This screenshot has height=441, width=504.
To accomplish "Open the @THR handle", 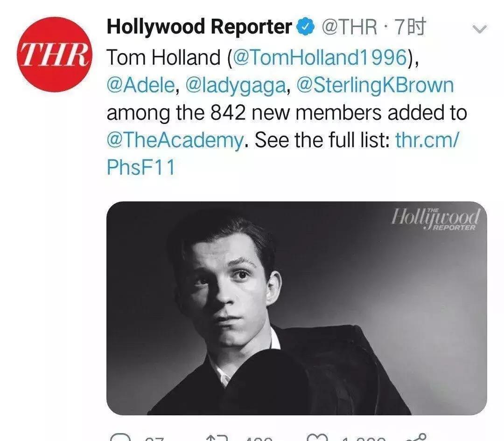I will point(349,28).
